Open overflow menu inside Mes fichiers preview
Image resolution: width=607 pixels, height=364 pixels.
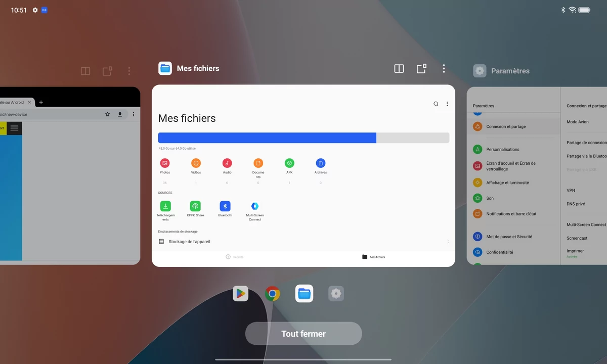tap(447, 104)
